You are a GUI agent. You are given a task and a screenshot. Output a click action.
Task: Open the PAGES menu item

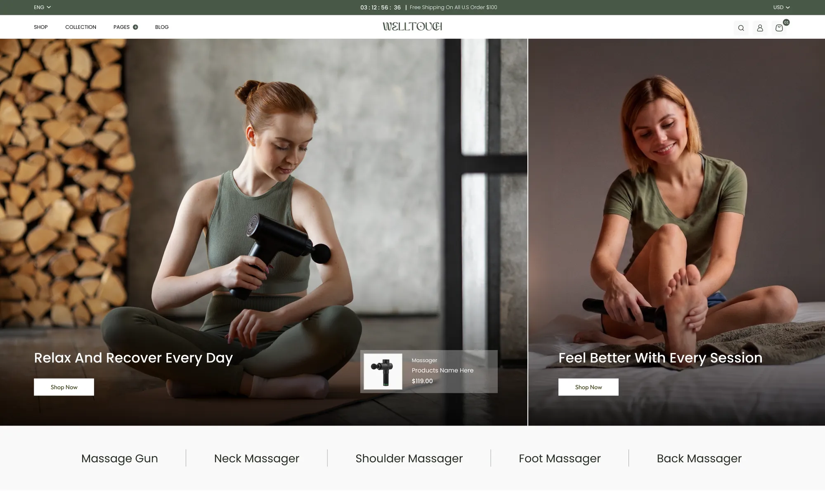point(121,27)
